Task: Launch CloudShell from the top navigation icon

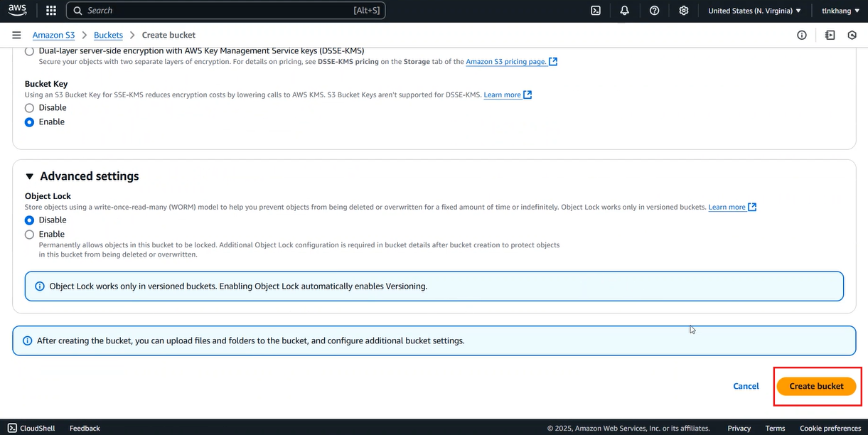Action: pyautogui.click(x=596, y=11)
